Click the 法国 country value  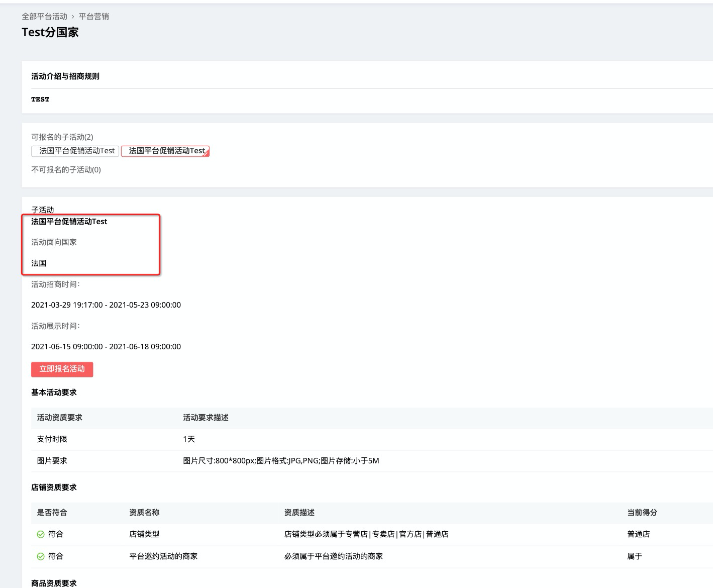click(x=39, y=263)
